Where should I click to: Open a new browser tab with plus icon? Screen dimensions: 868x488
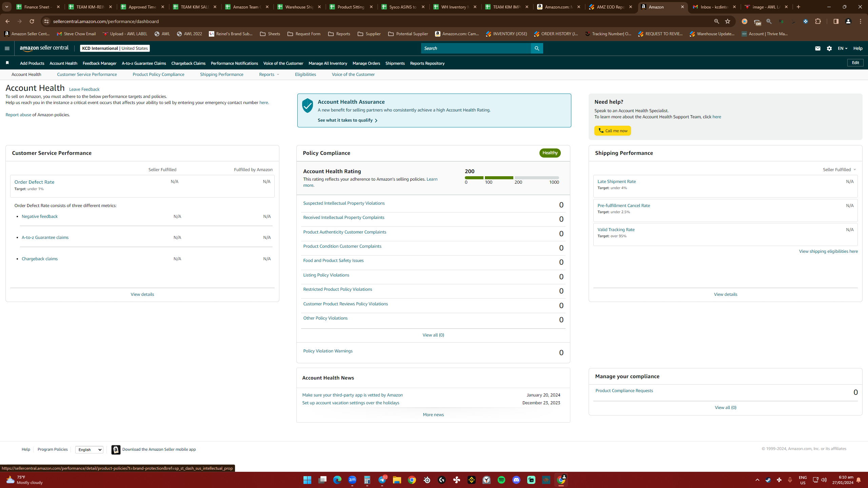798,7
